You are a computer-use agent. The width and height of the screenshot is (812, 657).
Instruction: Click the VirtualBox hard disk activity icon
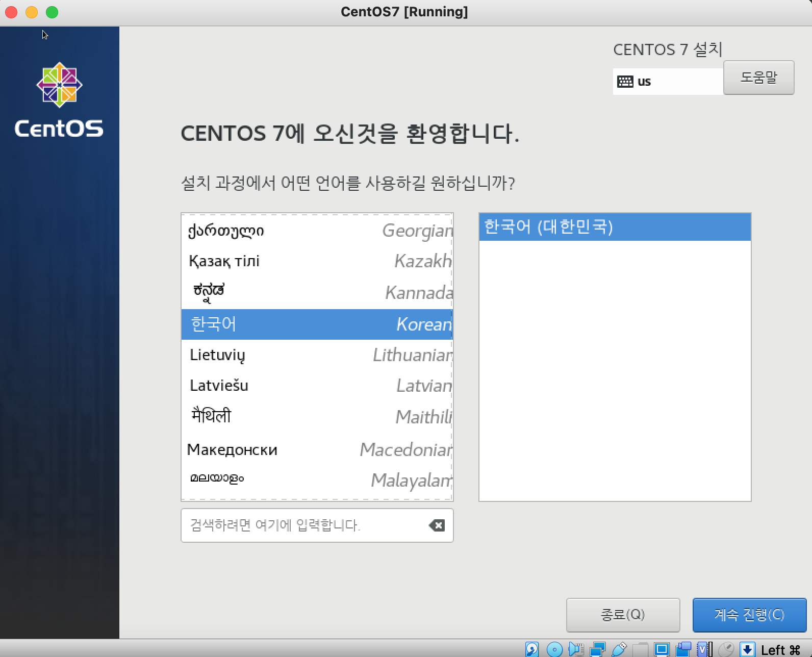pyautogui.click(x=532, y=649)
